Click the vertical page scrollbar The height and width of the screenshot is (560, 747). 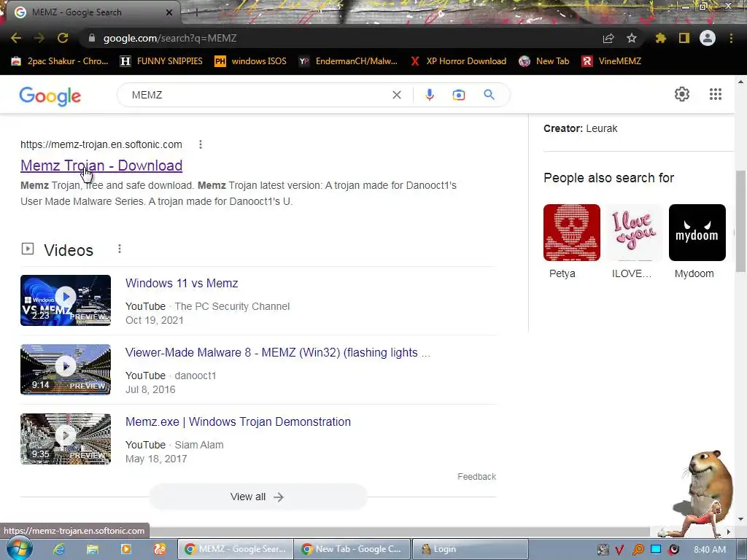(x=741, y=221)
